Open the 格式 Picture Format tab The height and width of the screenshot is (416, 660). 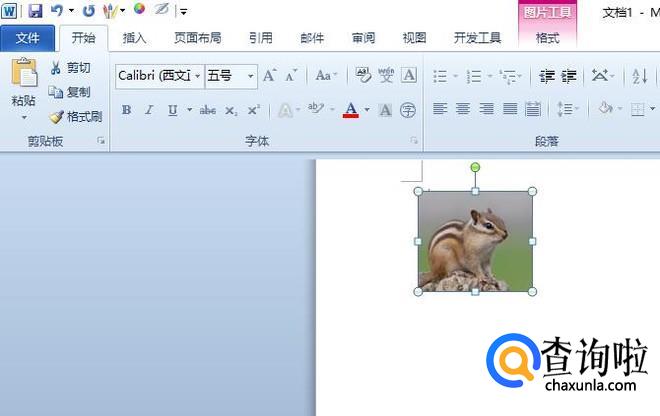pos(547,38)
